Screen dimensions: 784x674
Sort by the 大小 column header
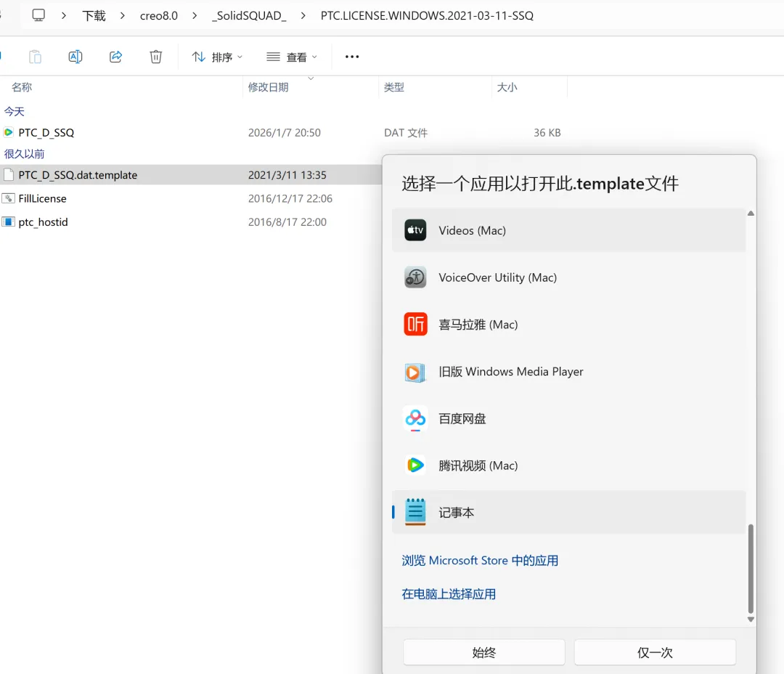tap(507, 87)
